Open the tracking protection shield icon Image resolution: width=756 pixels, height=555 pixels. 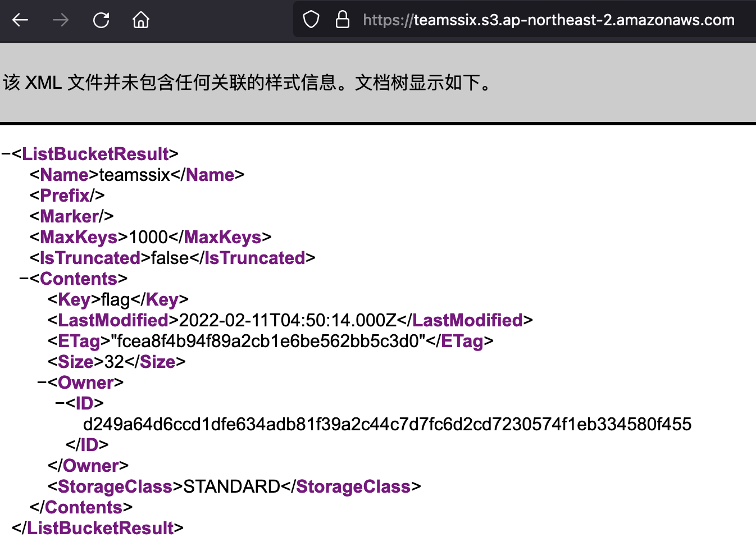click(x=311, y=20)
